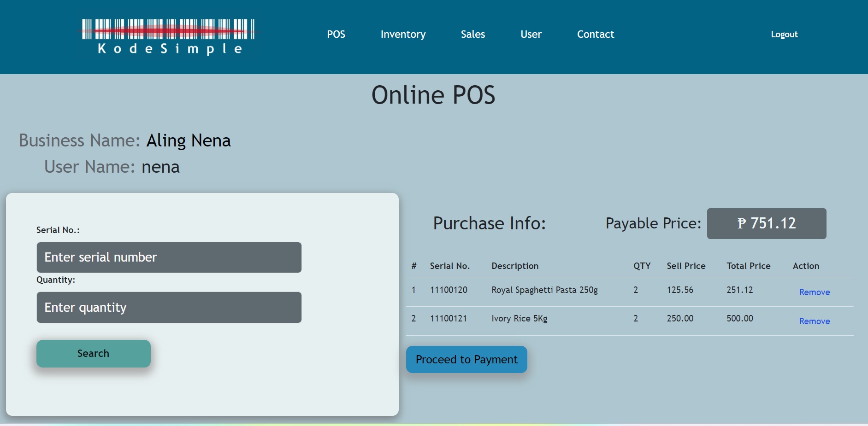Open the POS menu item
Image resolution: width=868 pixels, height=426 pixels.
(336, 35)
